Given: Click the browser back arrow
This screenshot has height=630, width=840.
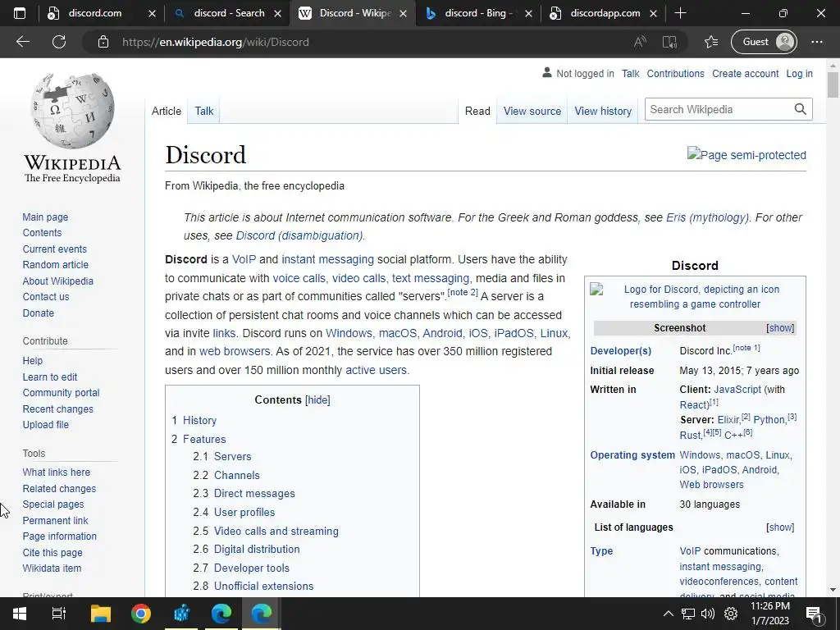Looking at the screenshot, I should tap(22, 42).
